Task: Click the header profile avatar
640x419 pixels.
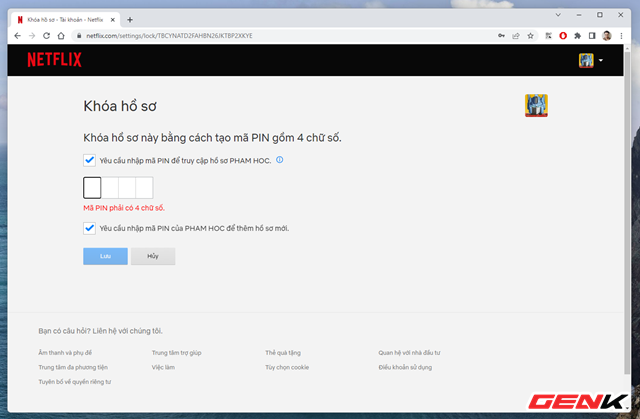Action: tap(586, 60)
